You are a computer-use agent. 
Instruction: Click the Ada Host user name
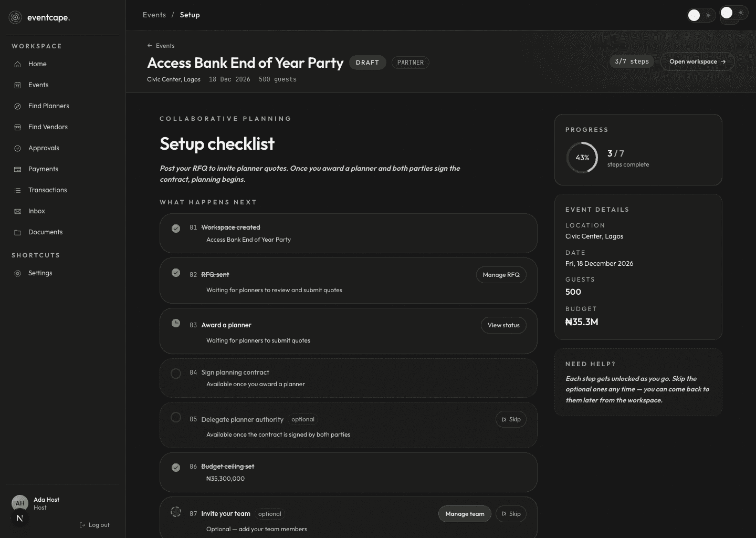46,500
